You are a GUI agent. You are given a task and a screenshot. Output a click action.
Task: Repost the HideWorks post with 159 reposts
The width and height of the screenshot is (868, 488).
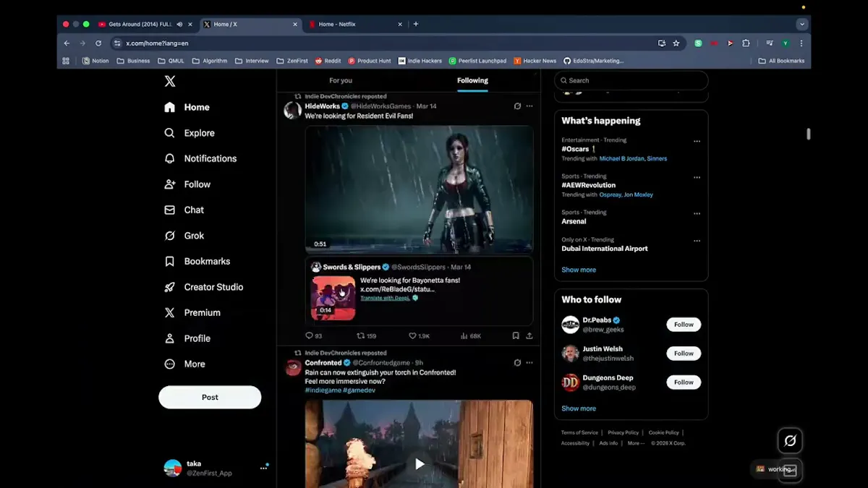(x=366, y=335)
